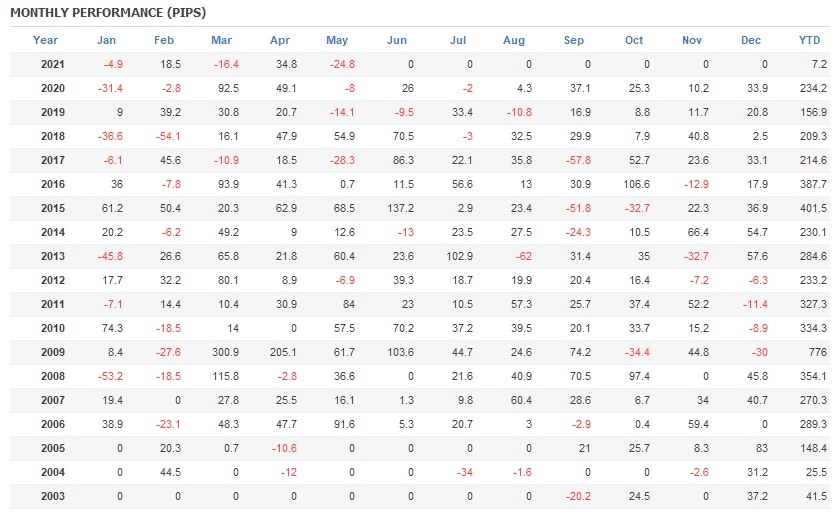Click the YTD column header

pos(814,41)
